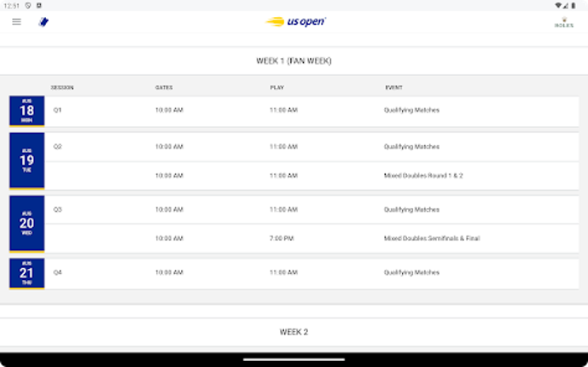Select Mixed Doubles Round 1 & 2 event

point(423,176)
